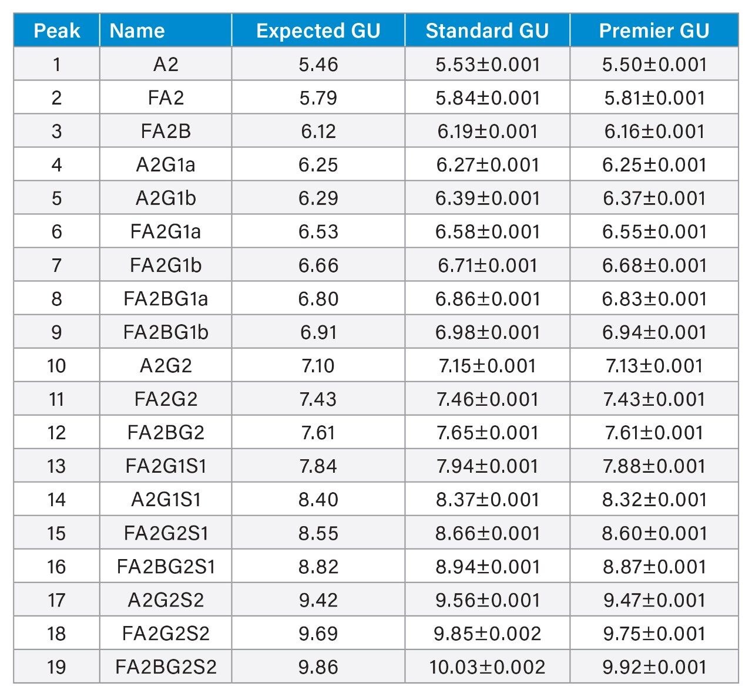Select the A2G2S2 name cell
Viewport: 752px width, 700px height.
coord(166,600)
